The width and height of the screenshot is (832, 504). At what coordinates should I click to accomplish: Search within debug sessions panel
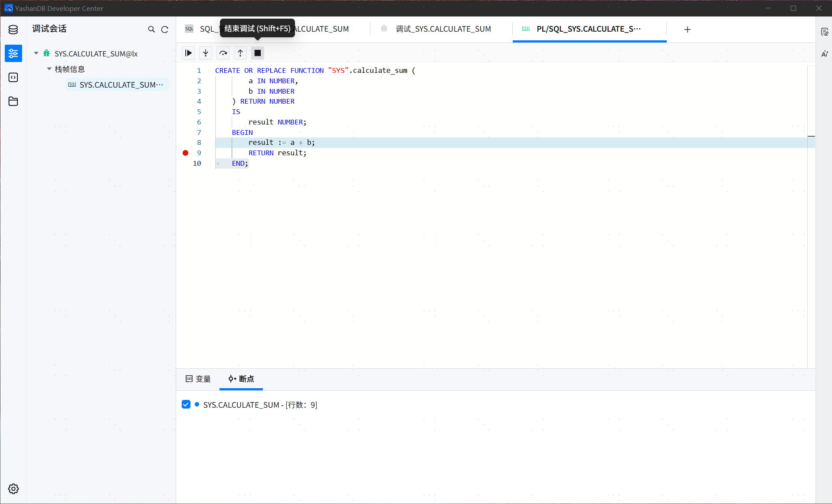(x=151, y=29)
